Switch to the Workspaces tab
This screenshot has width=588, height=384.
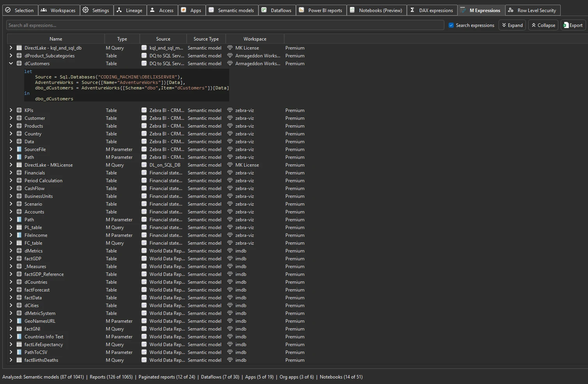click(x=59, y=10)
